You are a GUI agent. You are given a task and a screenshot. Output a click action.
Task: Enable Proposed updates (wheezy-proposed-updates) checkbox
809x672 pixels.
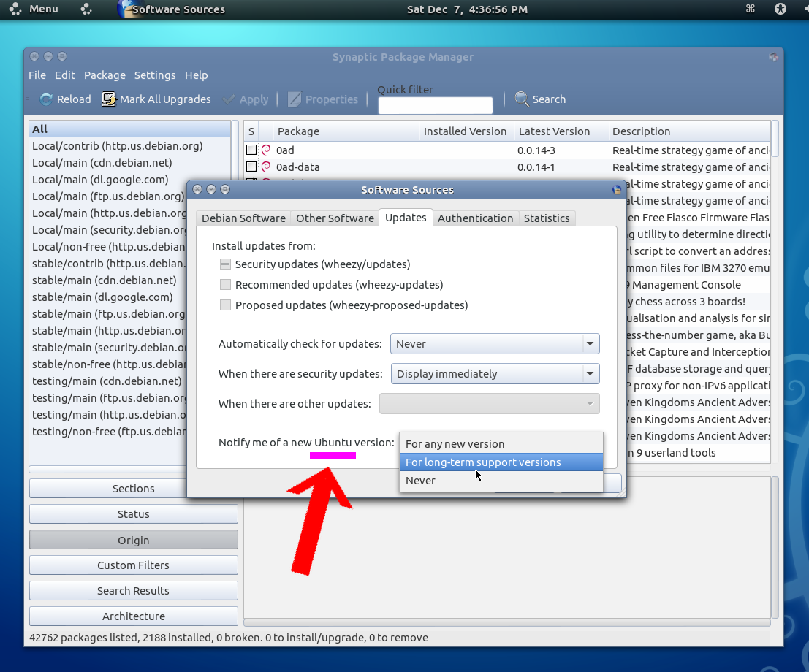[226, 305]
